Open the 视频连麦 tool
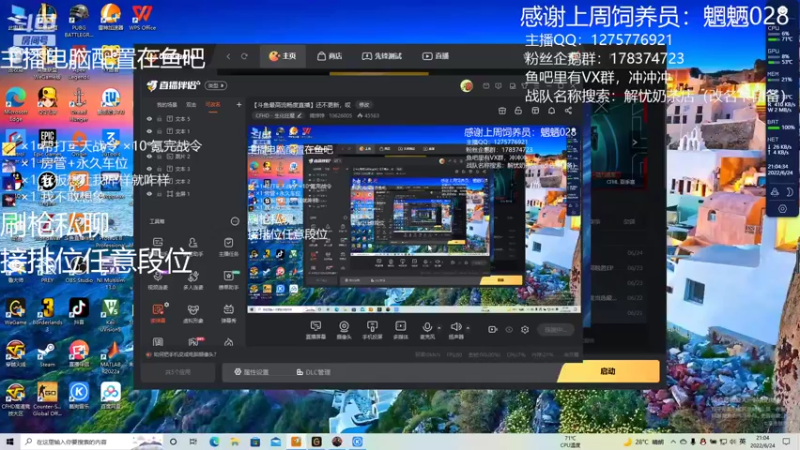 coord(158,280)
